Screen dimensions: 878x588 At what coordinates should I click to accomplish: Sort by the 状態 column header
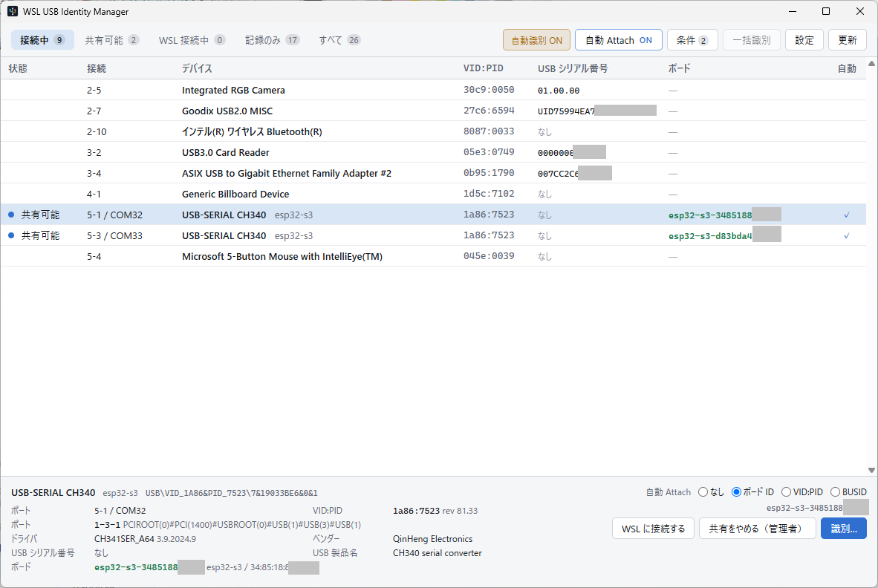pyautogui.click(x=18, y=68)
